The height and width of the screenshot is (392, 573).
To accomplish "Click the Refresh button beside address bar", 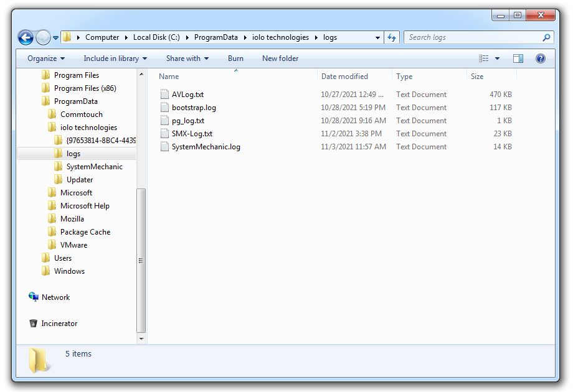I will [x=392, y=37].
